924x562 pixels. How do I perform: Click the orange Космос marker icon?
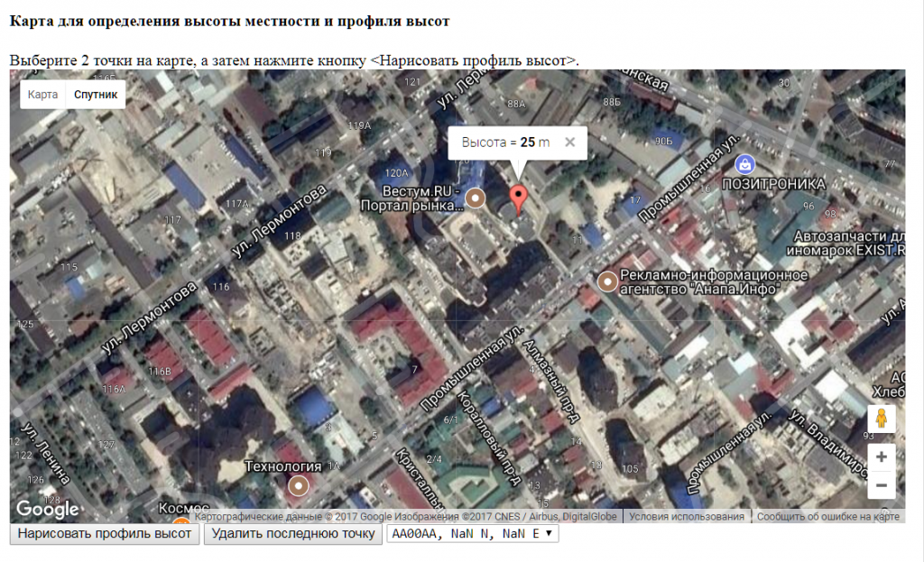click(x=181, y=521)
